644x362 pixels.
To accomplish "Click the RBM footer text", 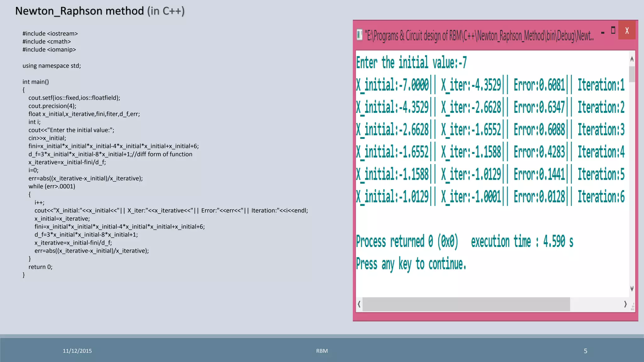I will [x=322, y=351].
